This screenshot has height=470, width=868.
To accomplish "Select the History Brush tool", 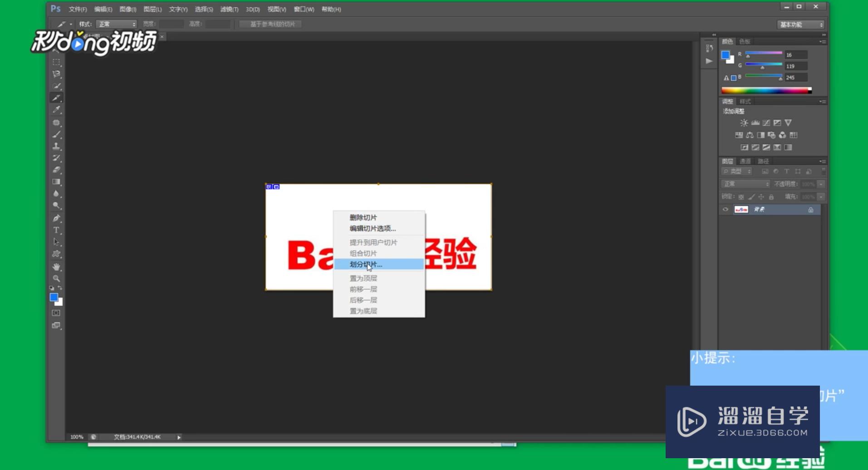I will click(x=56, y=158).
